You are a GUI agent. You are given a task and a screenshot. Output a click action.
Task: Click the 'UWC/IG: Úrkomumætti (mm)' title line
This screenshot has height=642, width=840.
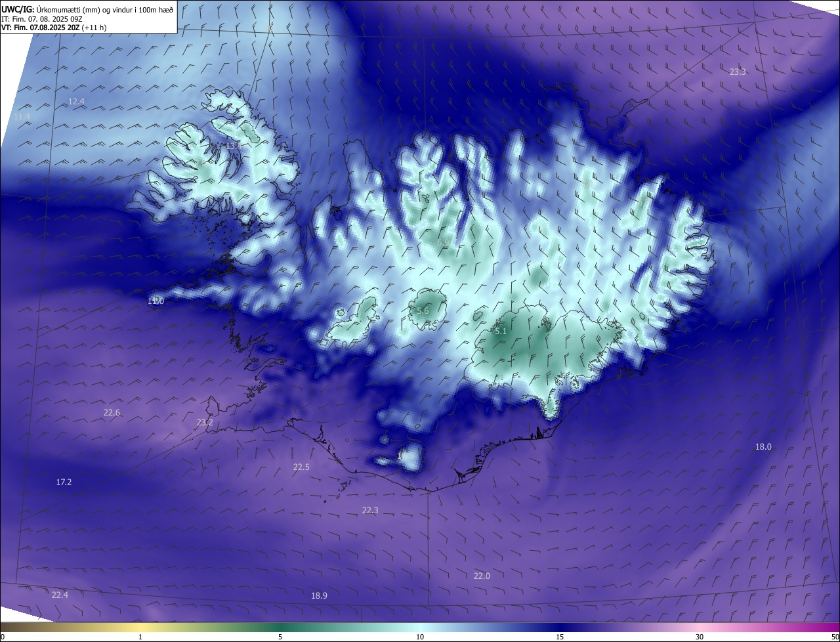coord(87,10)
